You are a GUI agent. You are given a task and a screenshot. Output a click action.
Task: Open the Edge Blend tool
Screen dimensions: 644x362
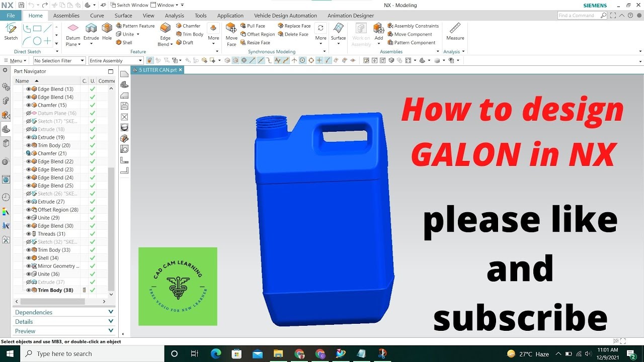tap(165, 34)
